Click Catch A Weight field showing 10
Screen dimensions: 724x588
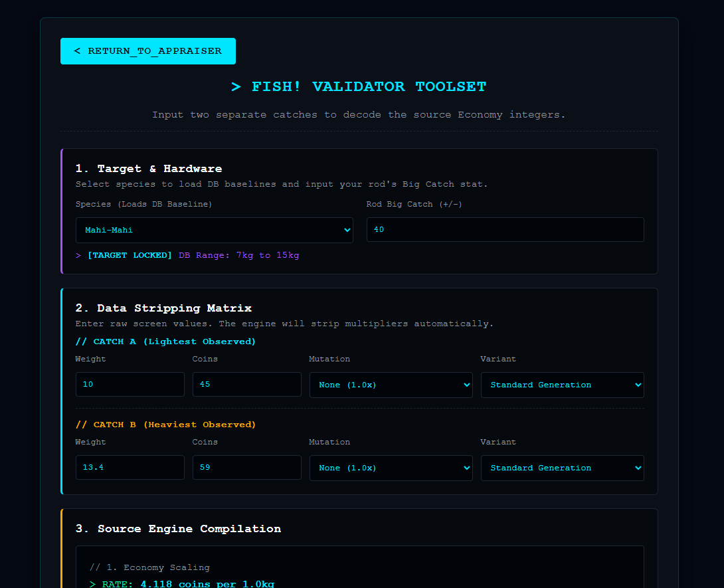pyautogui.click(x=130, y=384)
